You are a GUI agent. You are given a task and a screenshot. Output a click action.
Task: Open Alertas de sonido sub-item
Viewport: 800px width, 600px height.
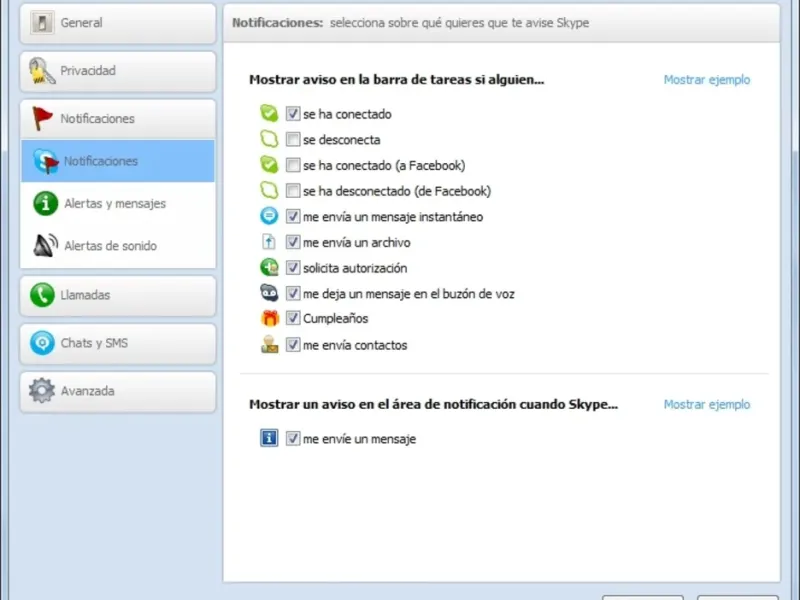[118, 246]
